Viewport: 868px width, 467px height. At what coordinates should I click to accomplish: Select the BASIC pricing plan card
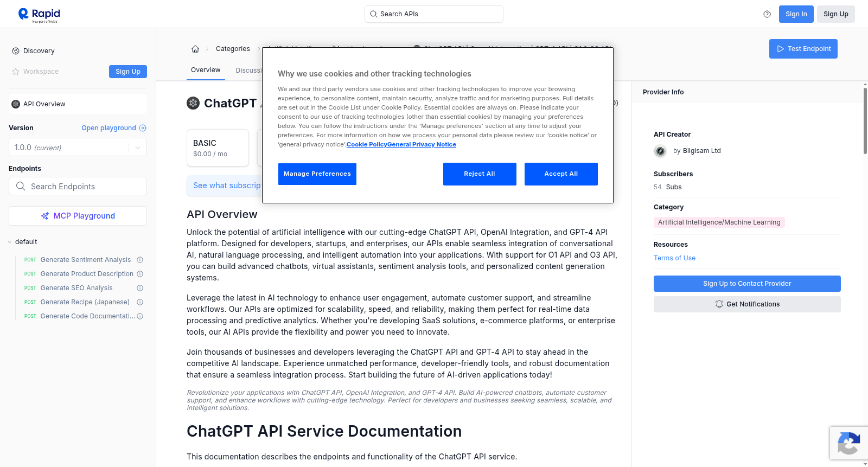(218, 148)
